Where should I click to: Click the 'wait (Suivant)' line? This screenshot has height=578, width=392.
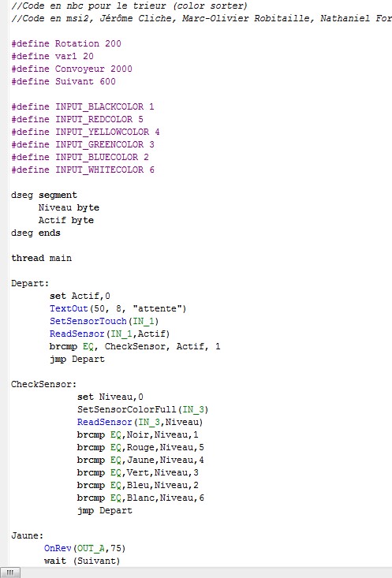tap(82, 561)
